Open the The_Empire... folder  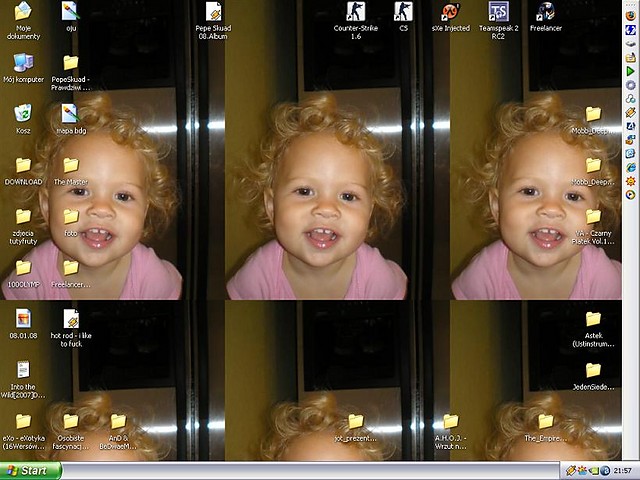pyautogui.click(x=546, y=427)
